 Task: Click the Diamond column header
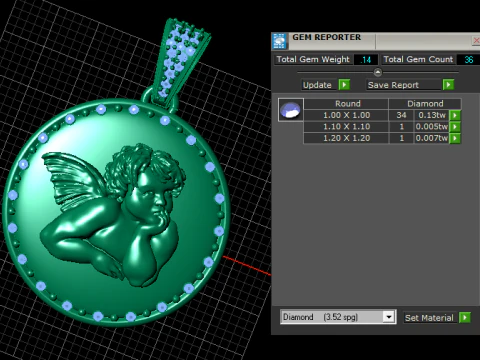click(x=425, y=104)
